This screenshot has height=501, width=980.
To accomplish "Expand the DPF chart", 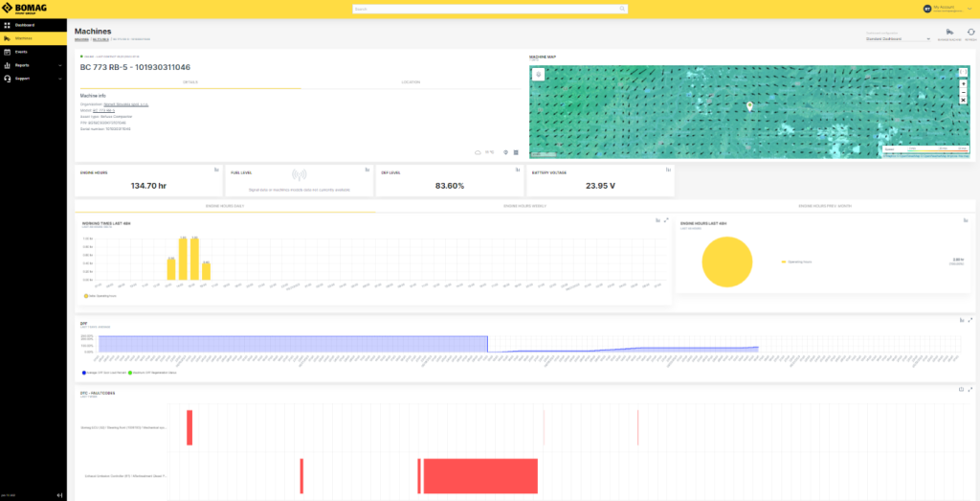I will tap(970, 320).
